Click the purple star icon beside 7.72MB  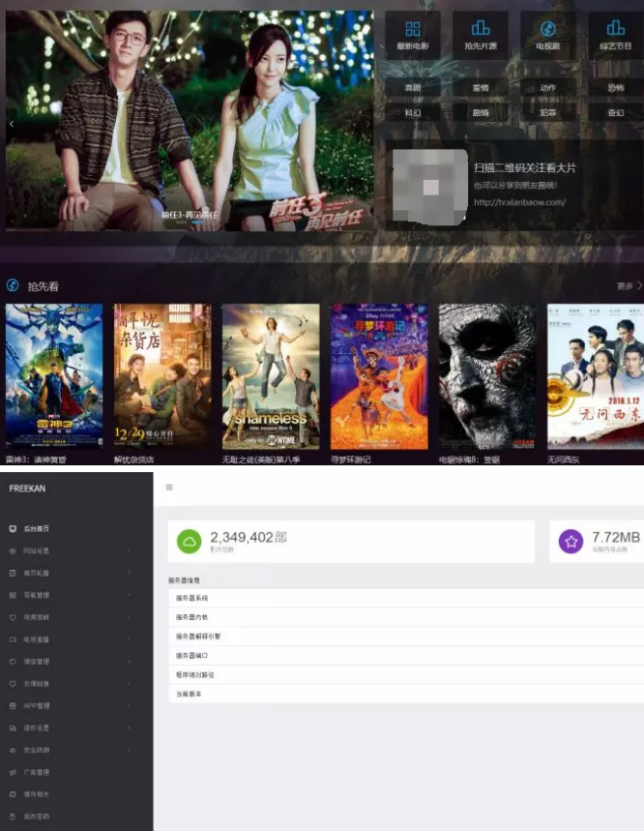coord(571,541)
